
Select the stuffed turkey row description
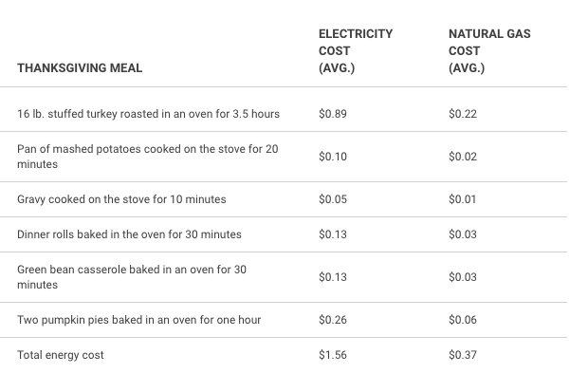tap(148, 114)
